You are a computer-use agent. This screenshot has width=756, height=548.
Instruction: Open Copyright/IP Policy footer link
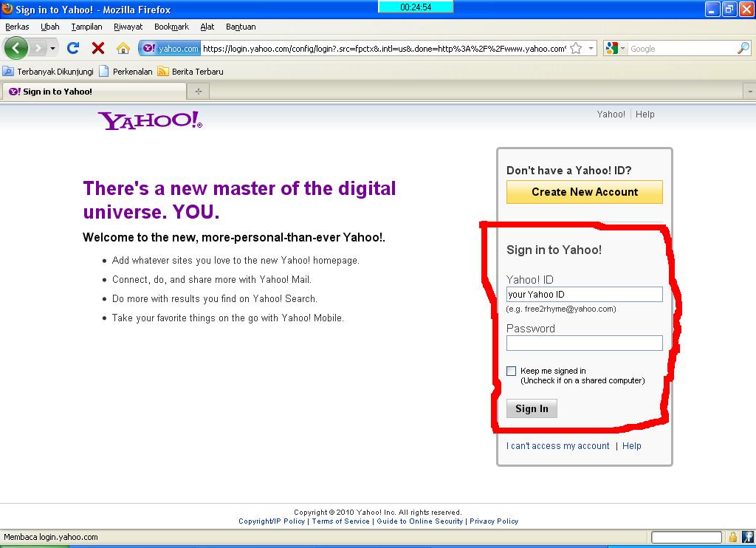coord(272,521)
